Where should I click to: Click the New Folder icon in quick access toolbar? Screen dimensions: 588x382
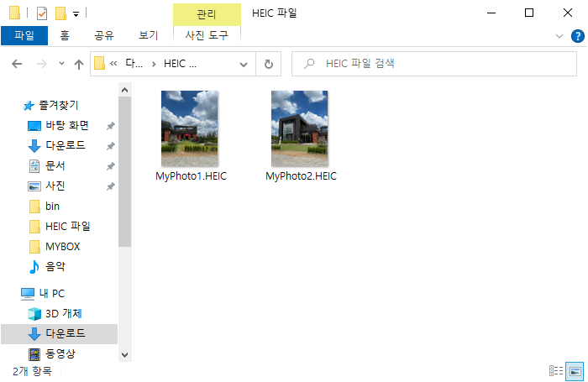click(x=60, y=13)
